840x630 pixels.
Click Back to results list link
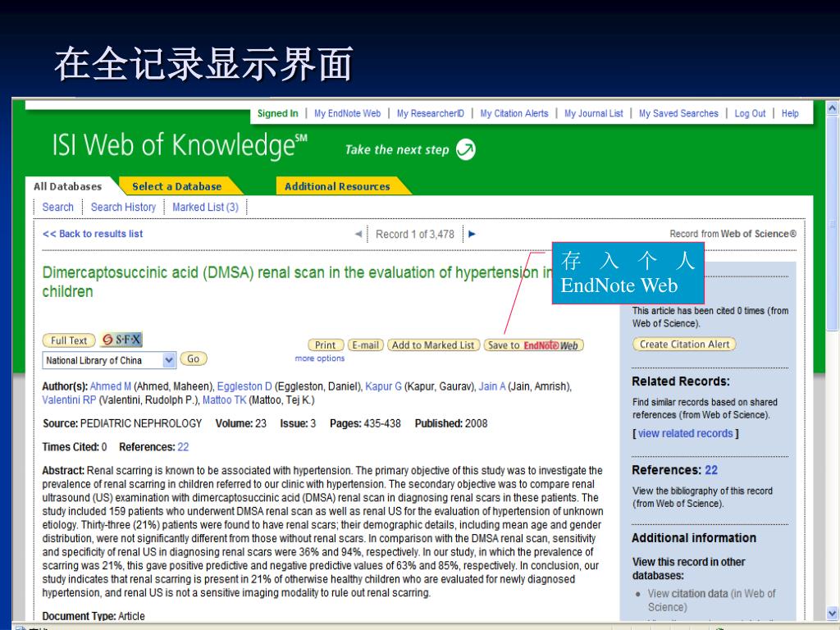93,234
